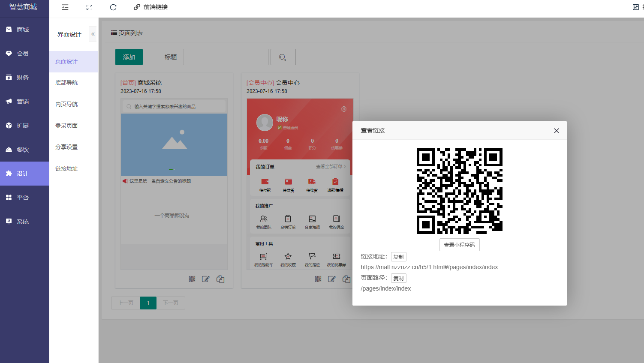Toggle the sidebar collapse menu icon
644x363 pixels.
point(65,7)
